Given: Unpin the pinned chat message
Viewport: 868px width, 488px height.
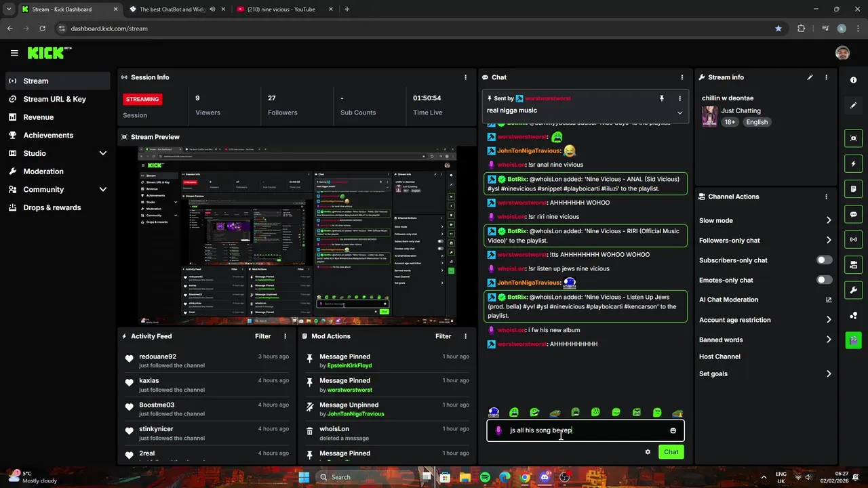Looking at the screenshot, I should pyautogui.click(x=662, y=98).
